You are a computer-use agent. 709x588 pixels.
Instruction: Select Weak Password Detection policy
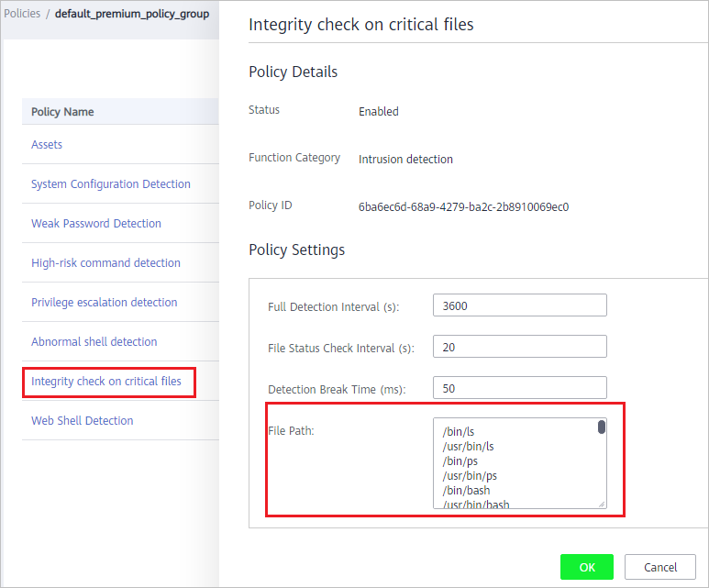pos(96,224)
